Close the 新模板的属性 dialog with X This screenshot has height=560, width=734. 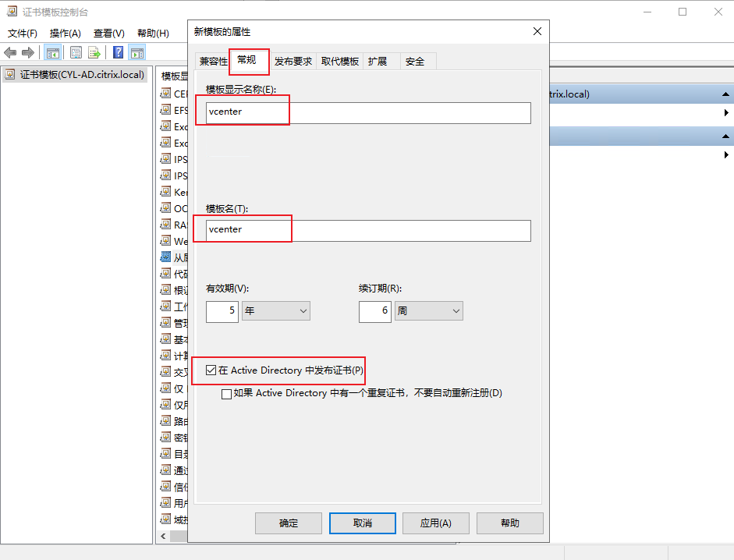537,31
